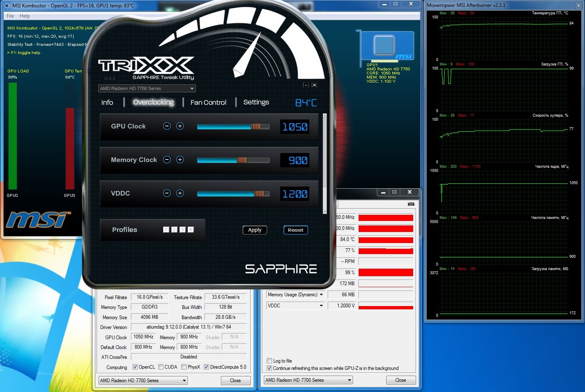Click the F1 toggle help text in Kombustor

(x=24, y=53)
